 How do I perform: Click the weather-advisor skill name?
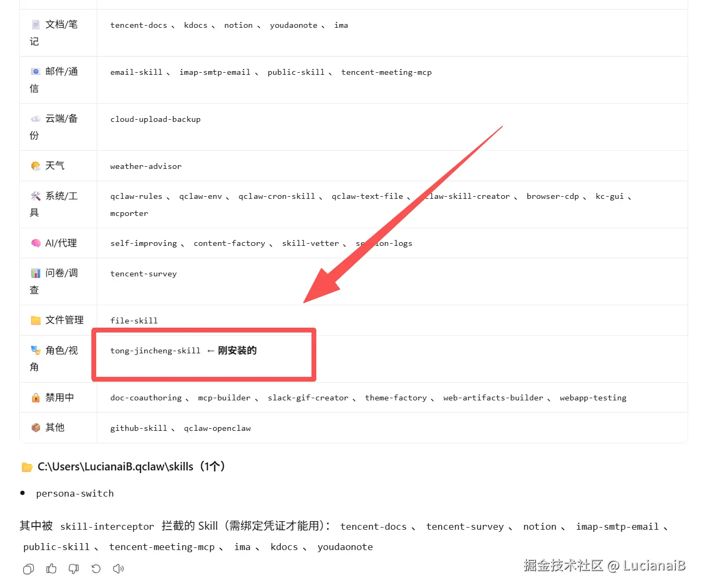(145, 166)
